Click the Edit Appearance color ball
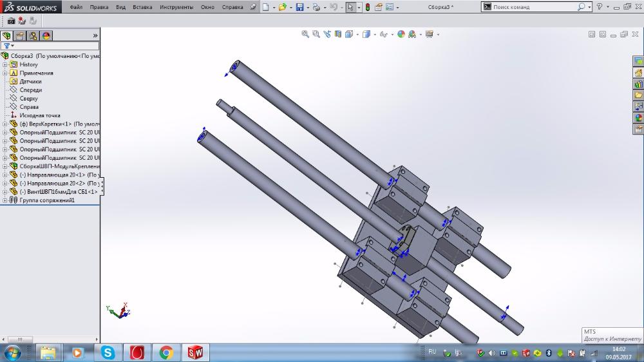 (x=401, y=34)
